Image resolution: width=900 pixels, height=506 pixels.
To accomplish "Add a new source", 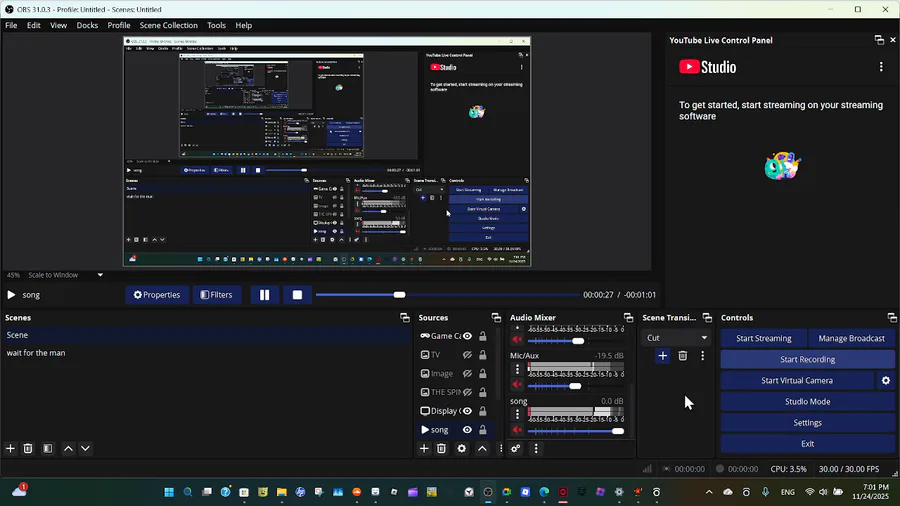I will [x=424, y=449].
